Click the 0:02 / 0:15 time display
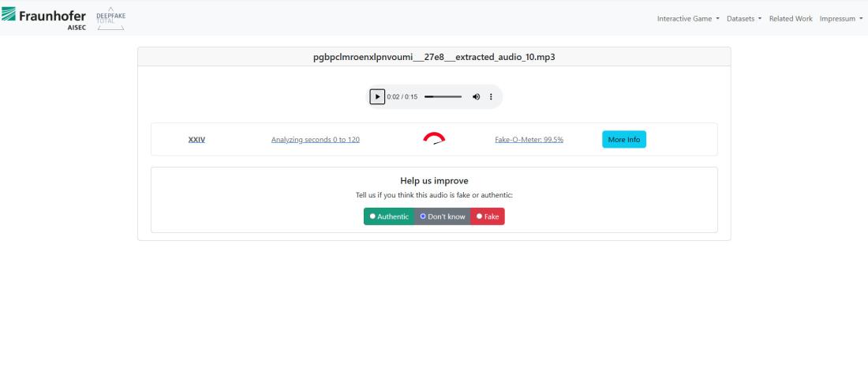The height and width of the screenshot is (369, 868). (402, 96)
